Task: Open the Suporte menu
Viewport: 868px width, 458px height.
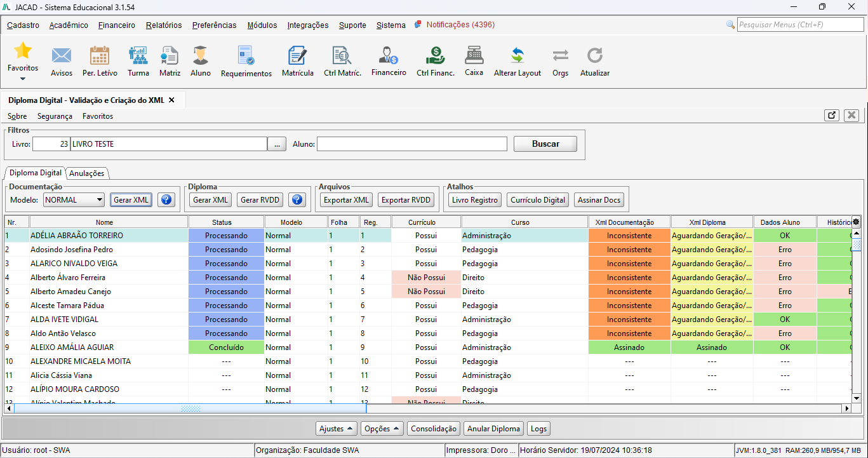Action: pyautogui.click(x=352, y=25)
